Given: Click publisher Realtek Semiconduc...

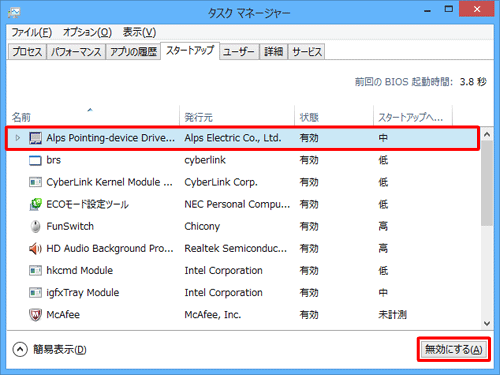Looking at the screenshot, I should click(236, 248).
